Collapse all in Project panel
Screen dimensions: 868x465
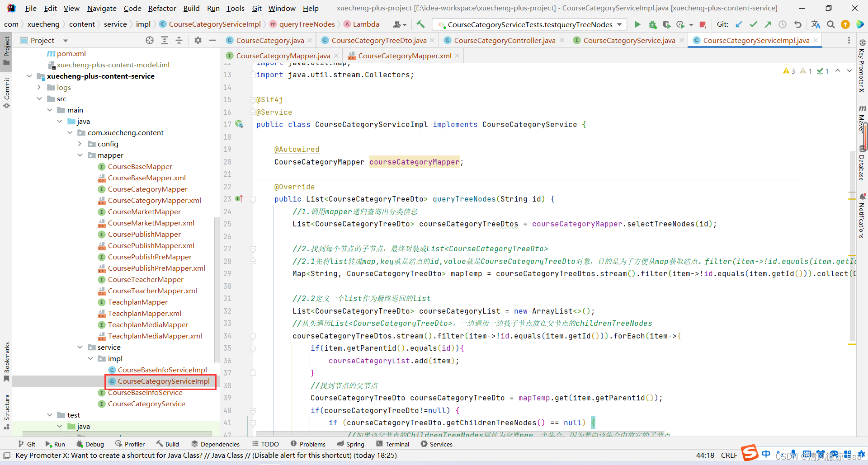pos(179,40)
